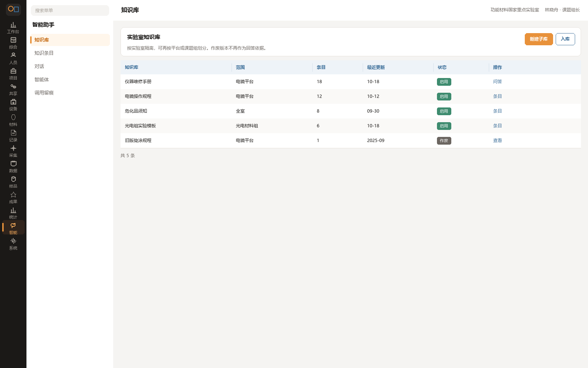
Task: Go to 人员 personnel icon
Action: point(13,59)
